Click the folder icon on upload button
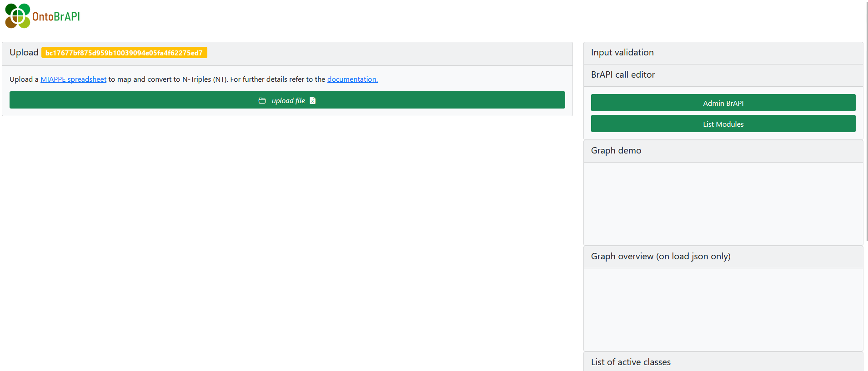The image size is (868, 371). pyautogui.click(x=262, y=100)
